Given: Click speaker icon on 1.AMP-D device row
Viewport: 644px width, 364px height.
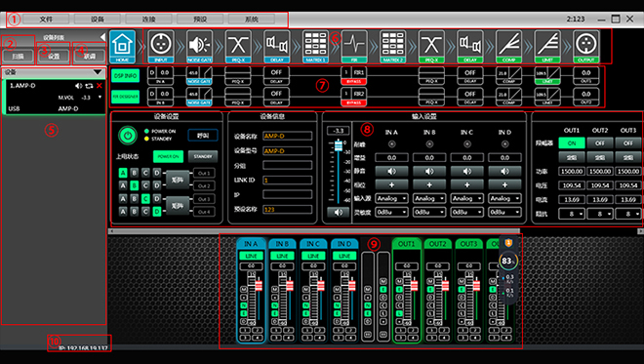Looking at the screenshot, I should pyautogui.click(x=78, y=86).
